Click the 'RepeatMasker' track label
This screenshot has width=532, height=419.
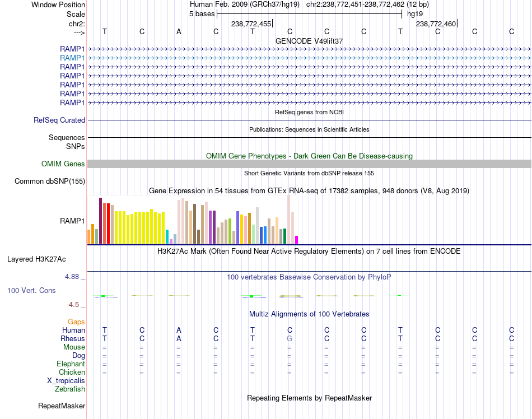coord(62,406)
